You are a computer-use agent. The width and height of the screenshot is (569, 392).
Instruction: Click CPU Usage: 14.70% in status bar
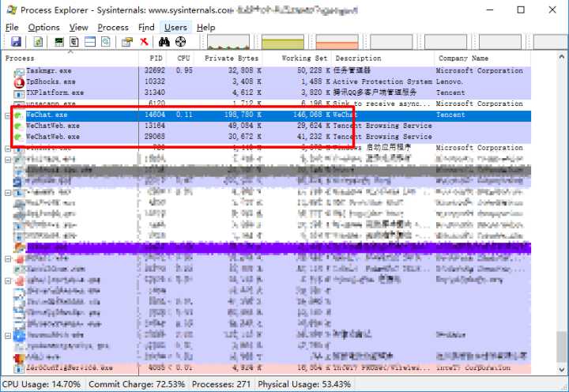41,384
